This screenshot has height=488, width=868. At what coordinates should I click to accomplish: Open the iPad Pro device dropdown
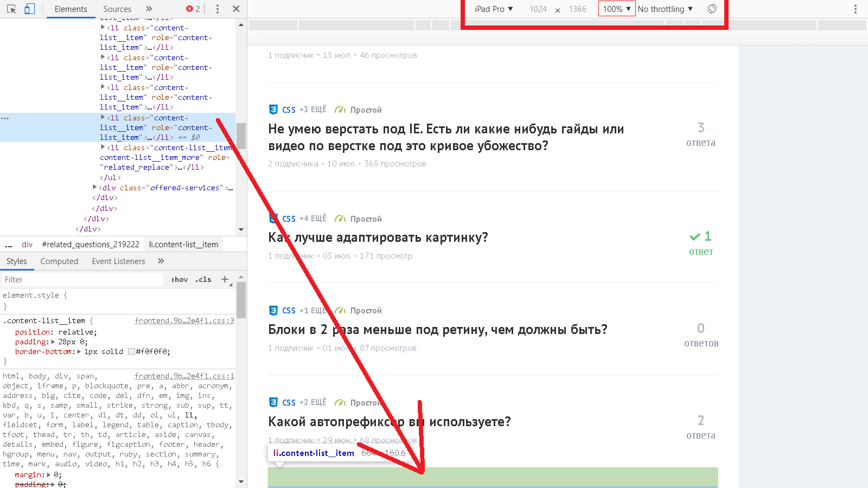(x=494, y=9)
